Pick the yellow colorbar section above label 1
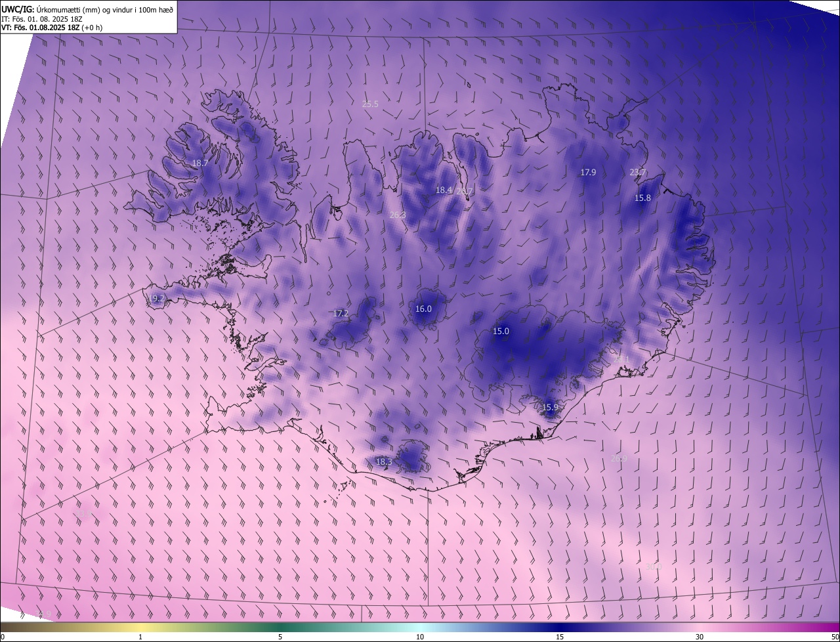Image resolution: width=840 pixels, height=642 pixels. (x=140, y=627)
